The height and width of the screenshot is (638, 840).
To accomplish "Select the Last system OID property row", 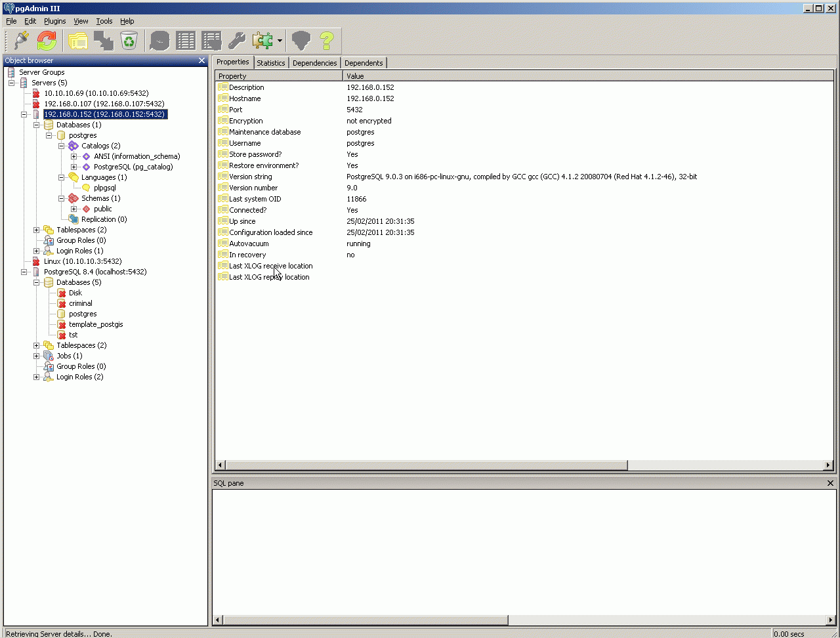I will pos(524,199).
